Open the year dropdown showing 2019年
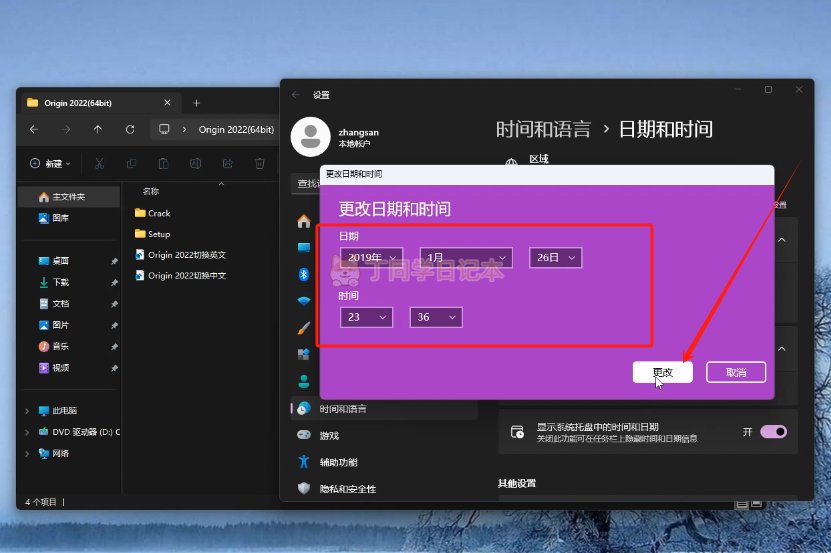The image size is (831, 553). tap(372, 257)
